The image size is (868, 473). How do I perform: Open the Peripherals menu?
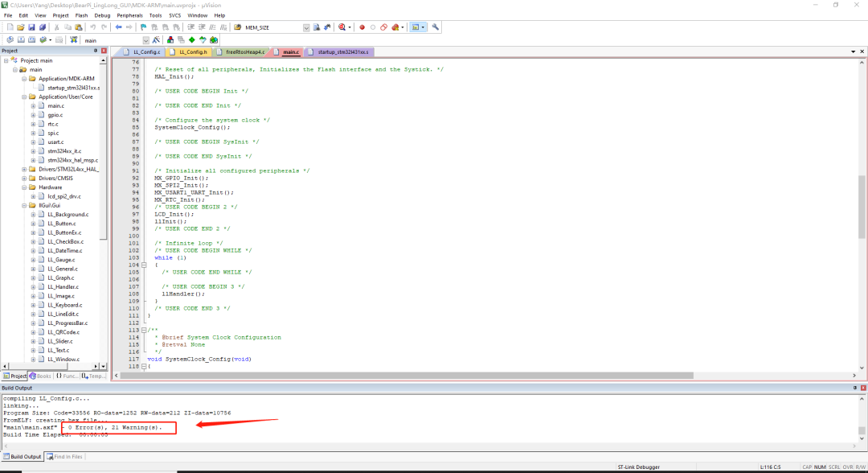tap(129, 15)
